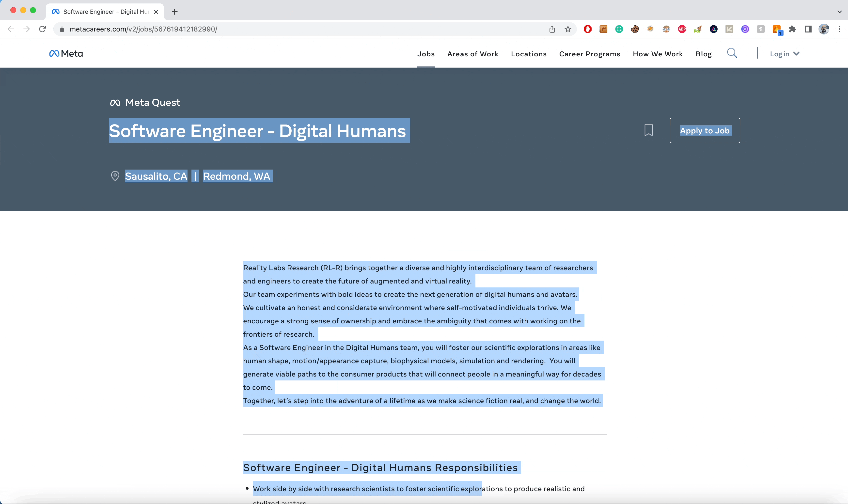Expand the Log in dropdown
This screenshot has height=504, width=848.
click(785, 54)
